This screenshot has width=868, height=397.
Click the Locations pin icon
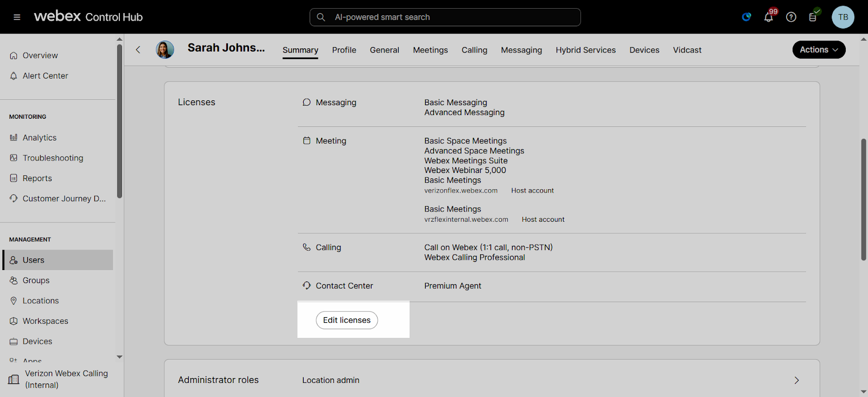[x=14, y=301]
